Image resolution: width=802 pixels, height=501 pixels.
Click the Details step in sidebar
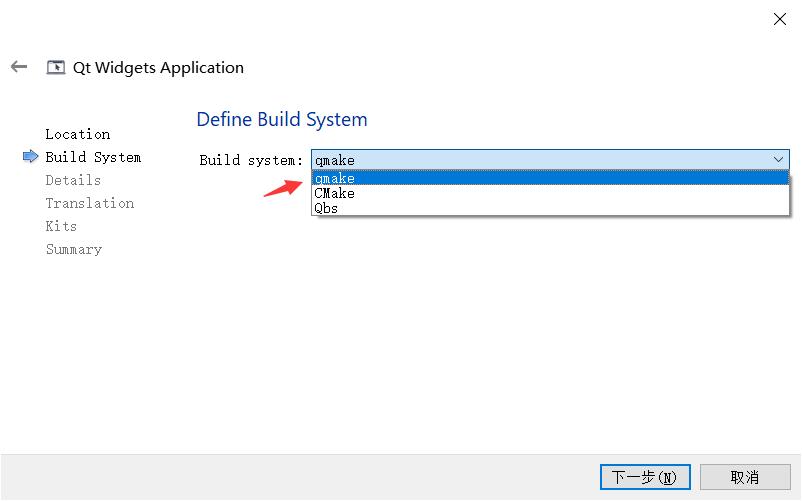point(73,180)
